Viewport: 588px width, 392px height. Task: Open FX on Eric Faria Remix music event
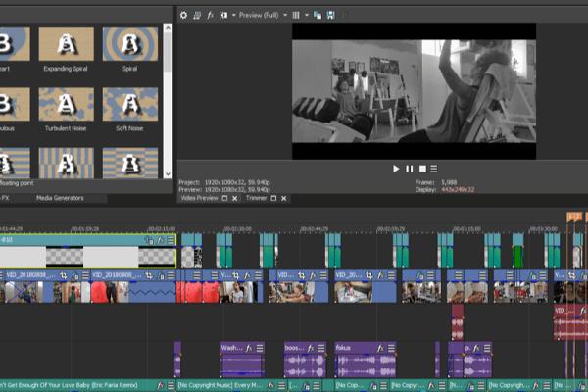[160, 385]
